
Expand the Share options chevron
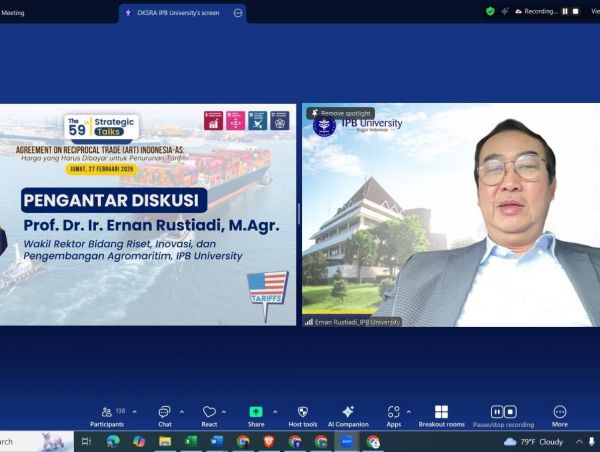pos(275,412)
